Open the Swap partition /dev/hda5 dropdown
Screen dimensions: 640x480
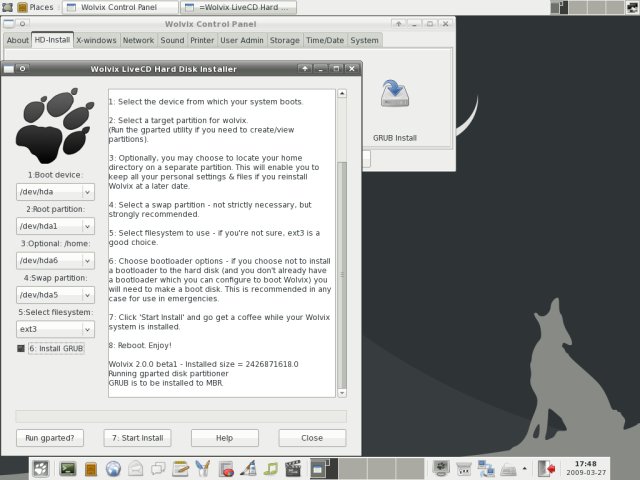[x=55, y=295]
